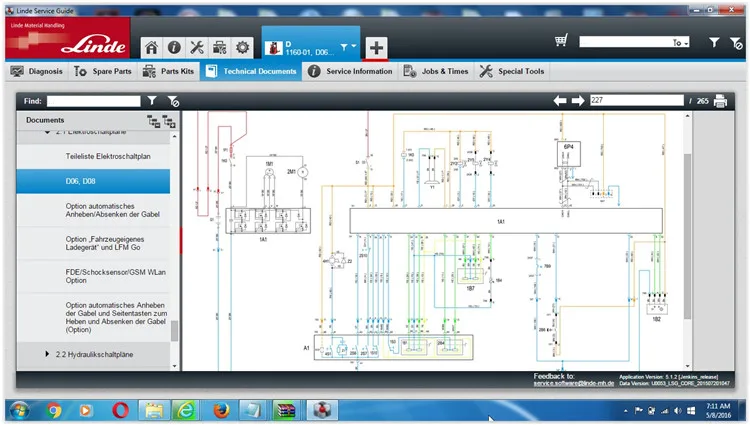Collapse the 2.1 Elektroschaltpläne tree node
Screen dimensions: 750x425
coord(47,132)
